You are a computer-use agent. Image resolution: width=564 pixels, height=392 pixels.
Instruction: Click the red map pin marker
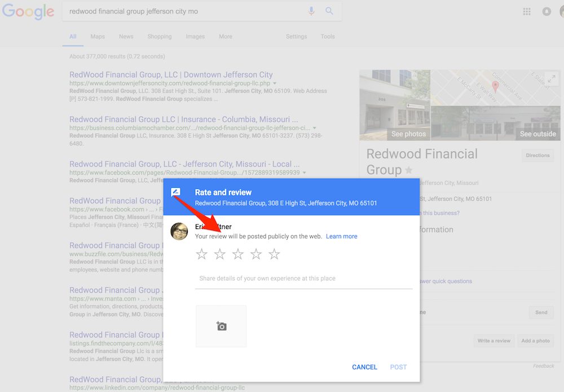495,86
